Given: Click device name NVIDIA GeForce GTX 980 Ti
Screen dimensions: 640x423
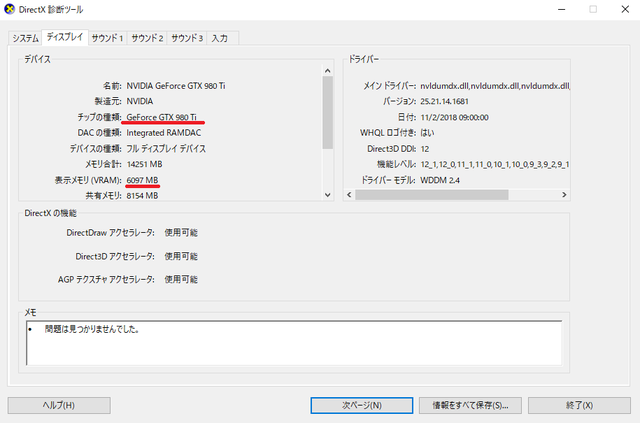Looking at the screenshot, I should coord(176,86).
